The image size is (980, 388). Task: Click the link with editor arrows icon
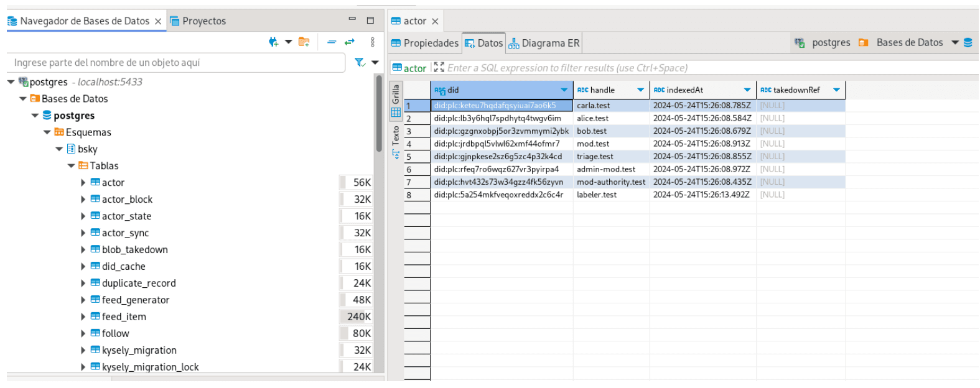point(350,42)
